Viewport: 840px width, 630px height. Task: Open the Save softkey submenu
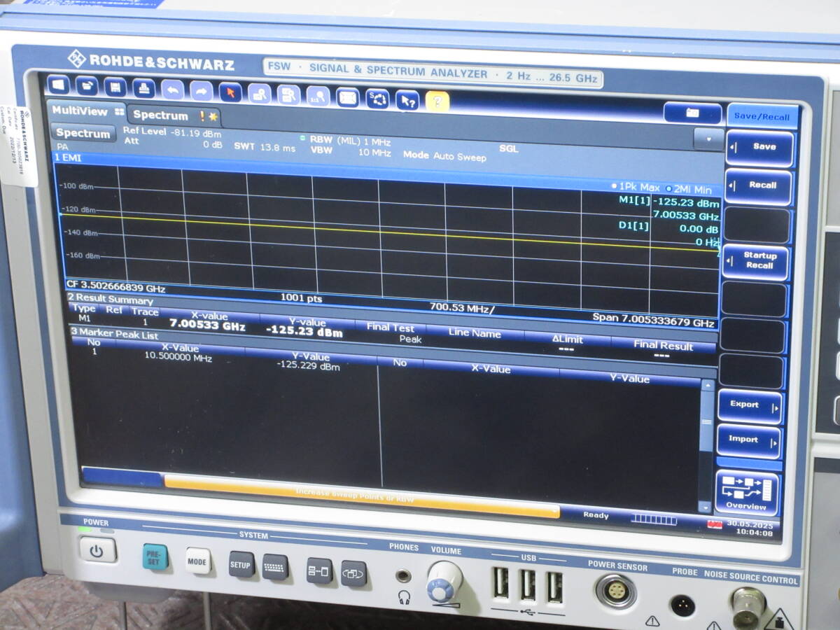pyautogui.click(x=759, y=148)
